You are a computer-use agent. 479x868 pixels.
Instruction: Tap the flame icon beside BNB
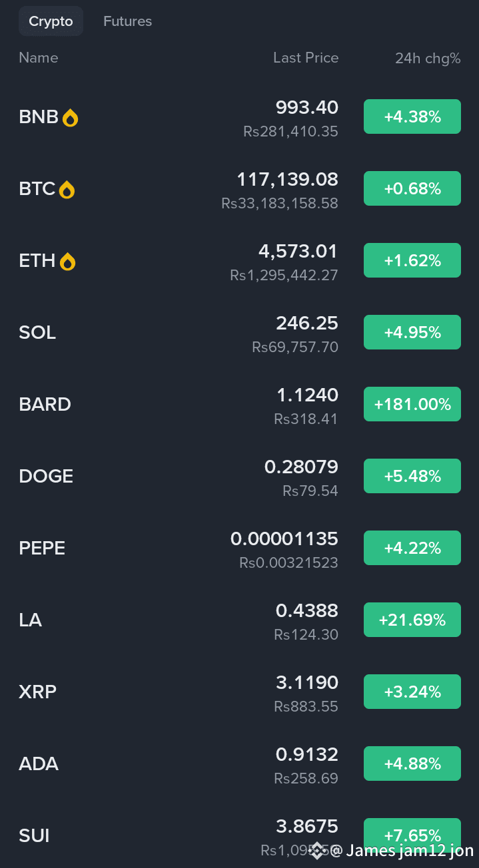[x=70, y=118]
